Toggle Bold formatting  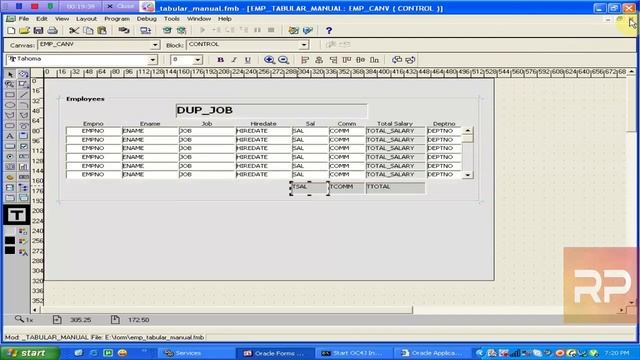(x=220, y=60)
